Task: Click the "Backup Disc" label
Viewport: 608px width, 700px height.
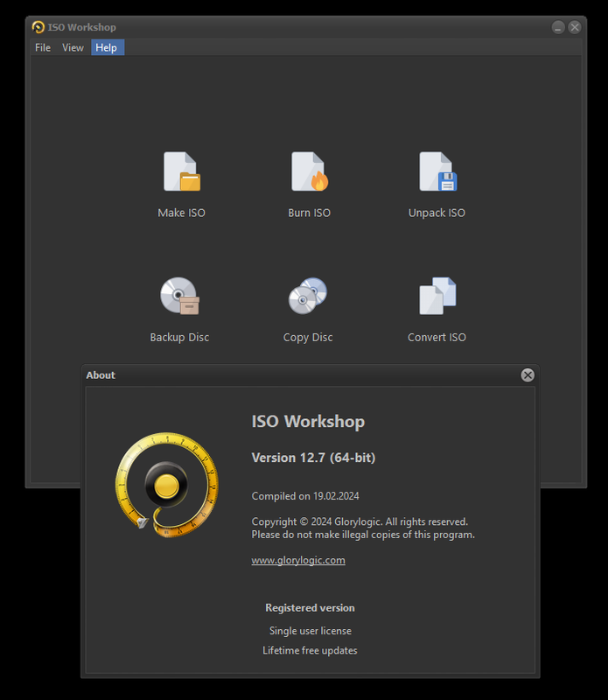Action: pyautogui.click(x=179, y=338)
